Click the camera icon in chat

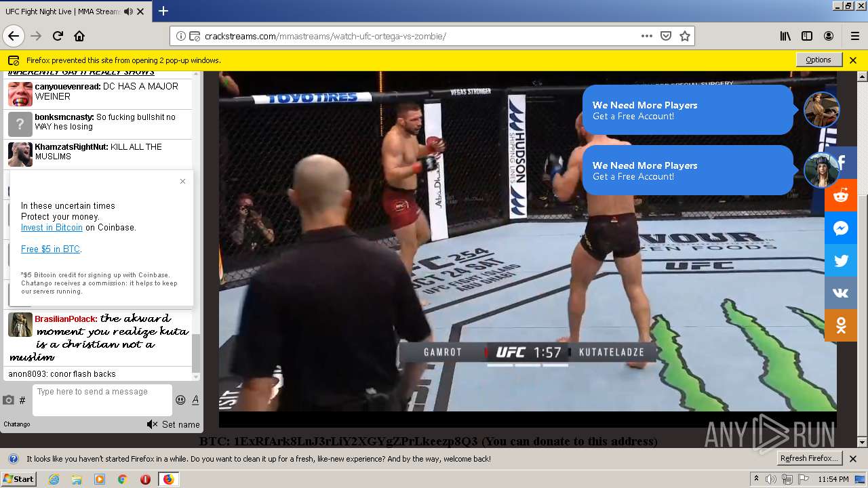(8, 400)
